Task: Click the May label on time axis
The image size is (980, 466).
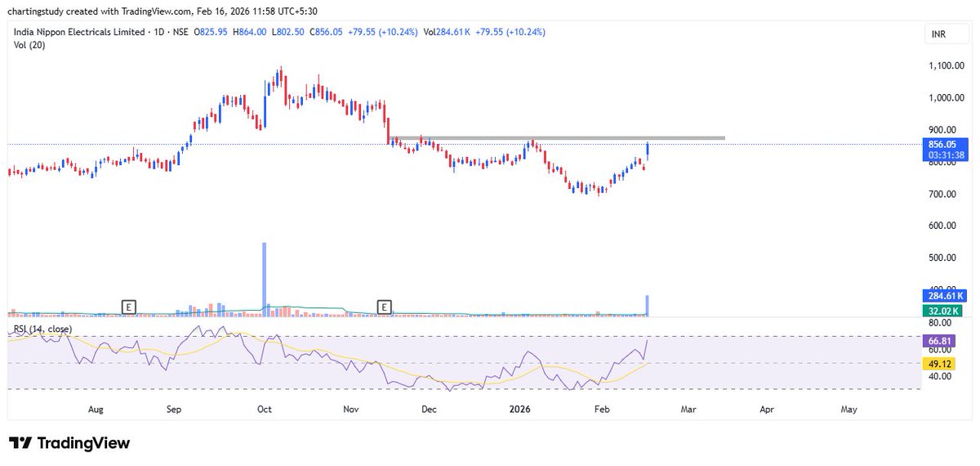Action: click(849, 409)
